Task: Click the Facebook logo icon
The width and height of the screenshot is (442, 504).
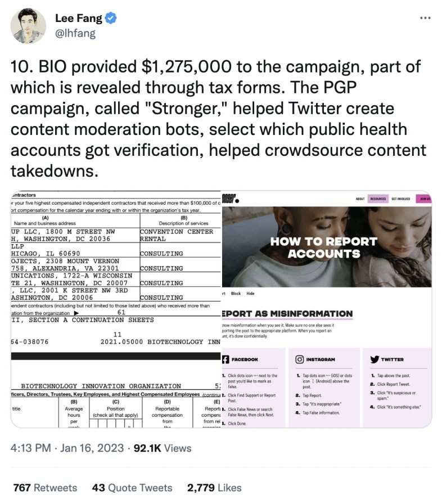Action: pos(225,359)
